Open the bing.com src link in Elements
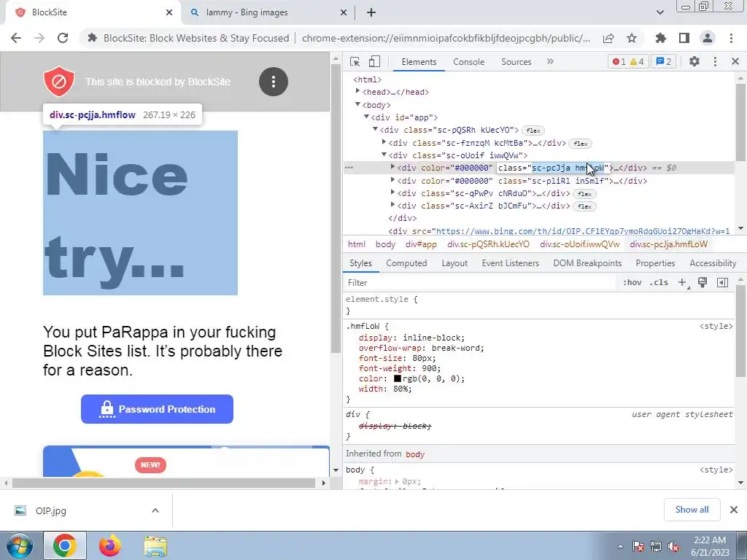 point(583,231)
